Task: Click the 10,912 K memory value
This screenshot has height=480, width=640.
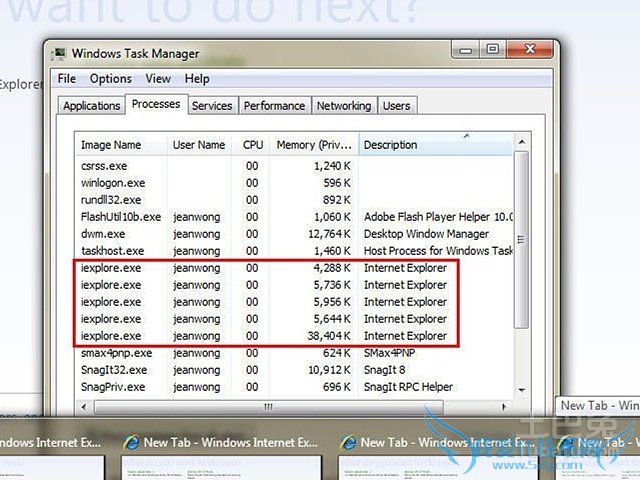Action: tap(329, 370)
